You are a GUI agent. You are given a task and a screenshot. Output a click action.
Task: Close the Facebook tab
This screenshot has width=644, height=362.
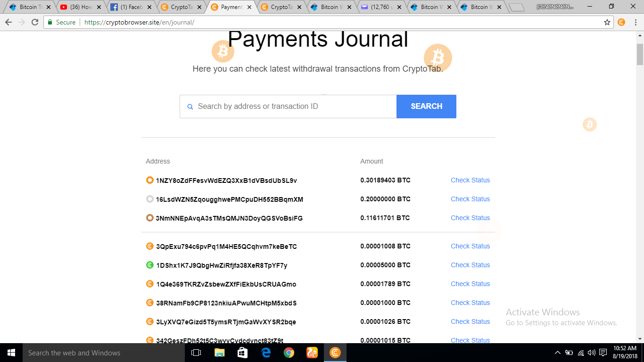(149, 7)
